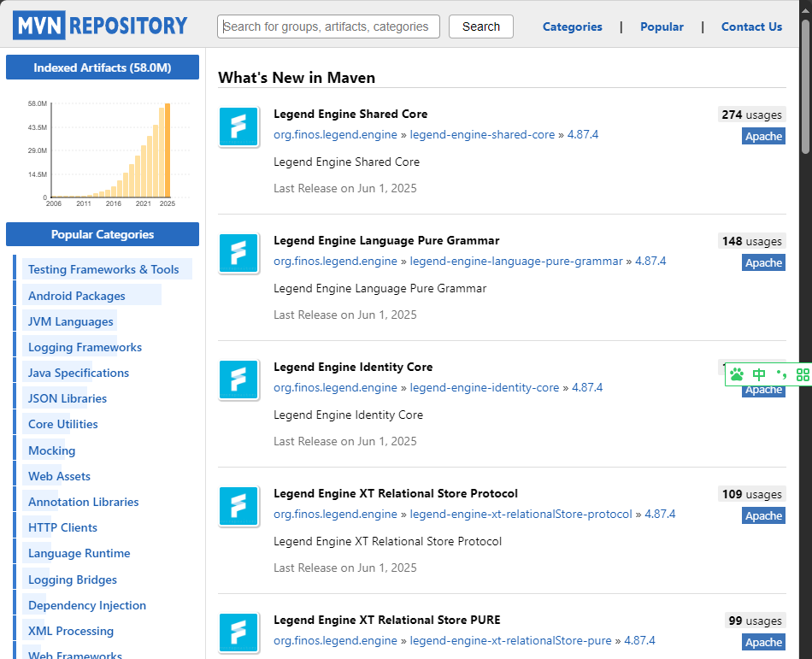Open legend-engine-language-pure-grammar artifact link

coord(516,261)
